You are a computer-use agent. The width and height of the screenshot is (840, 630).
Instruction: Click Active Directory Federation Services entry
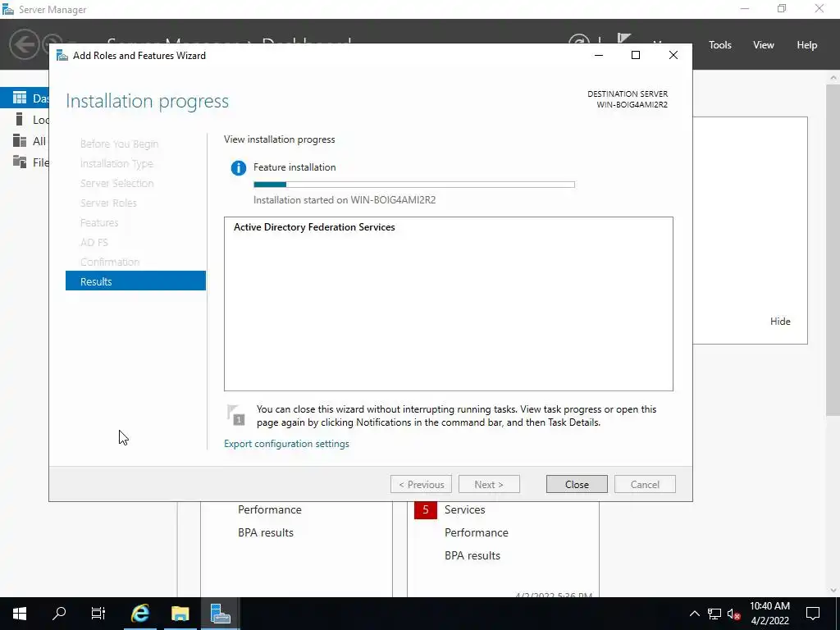(314, 227)
